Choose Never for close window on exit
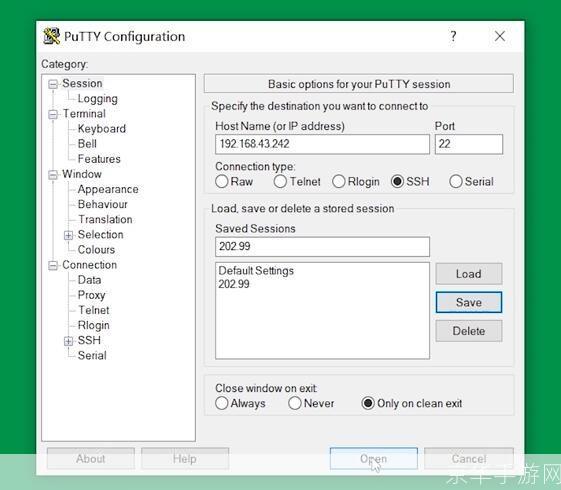The width and height of the screenshot is (561, 490). pyautogui.click(x=294, y=403)
